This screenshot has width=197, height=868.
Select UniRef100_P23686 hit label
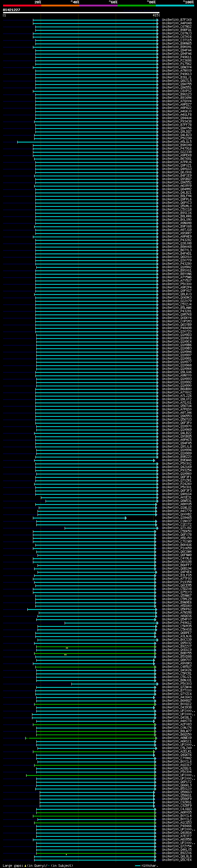click(x=177, y=61)
